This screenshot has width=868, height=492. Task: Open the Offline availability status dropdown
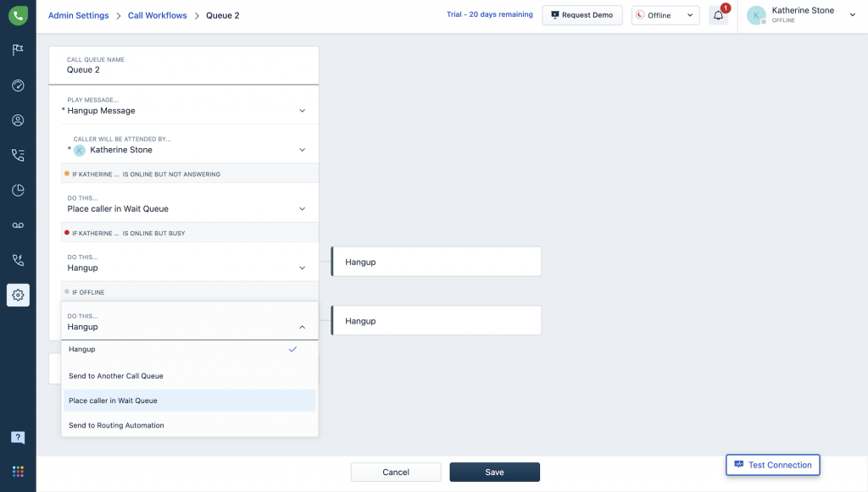click(x=665, y=14)
